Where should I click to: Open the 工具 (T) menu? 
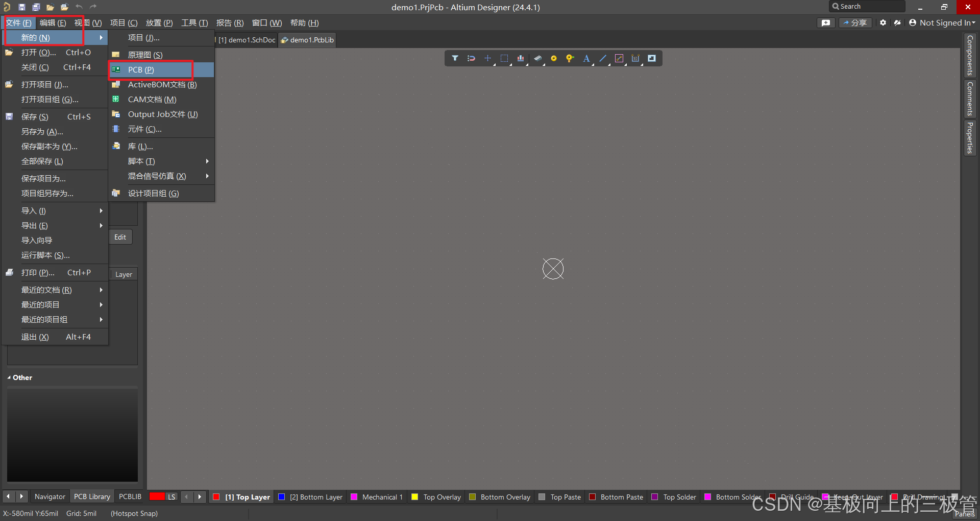[194, 22]
